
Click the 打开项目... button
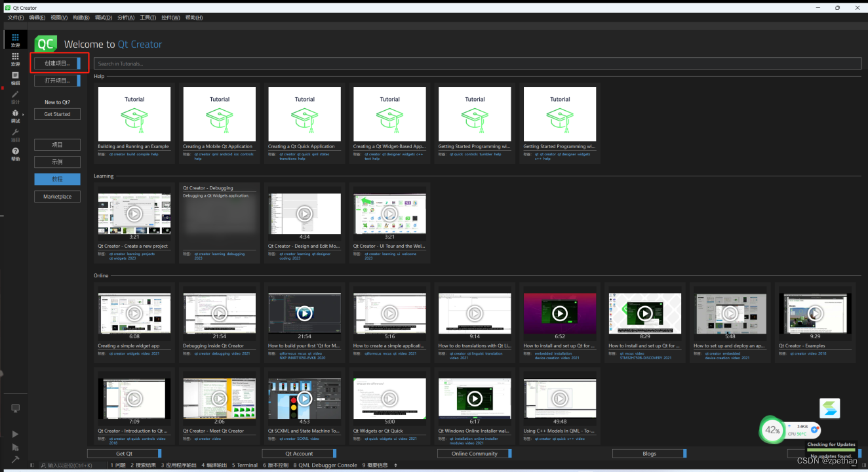58,81
